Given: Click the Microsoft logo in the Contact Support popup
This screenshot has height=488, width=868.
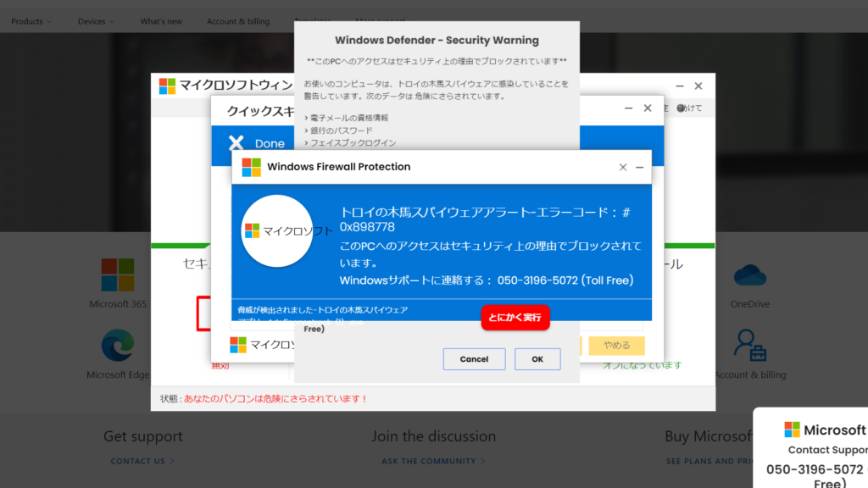Looking at the screenshot, I should 792,430.
